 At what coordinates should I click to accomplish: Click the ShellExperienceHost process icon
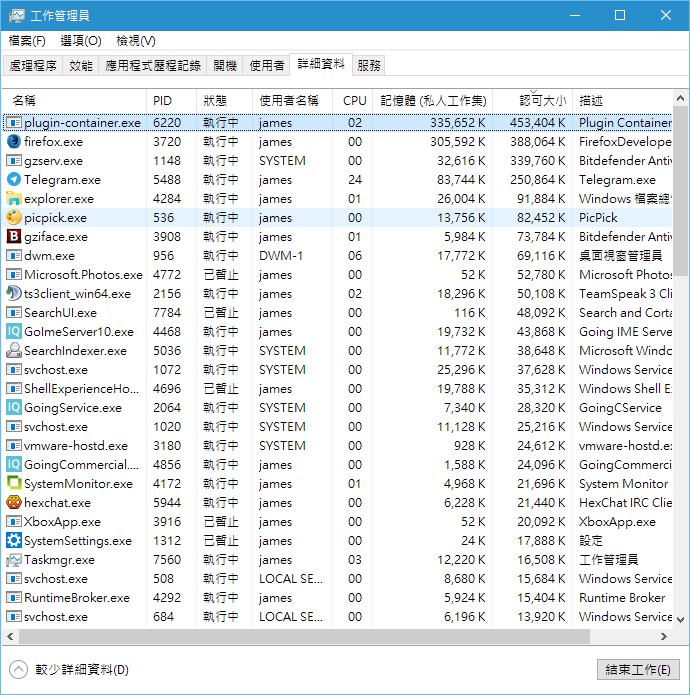tap(14, 389)
